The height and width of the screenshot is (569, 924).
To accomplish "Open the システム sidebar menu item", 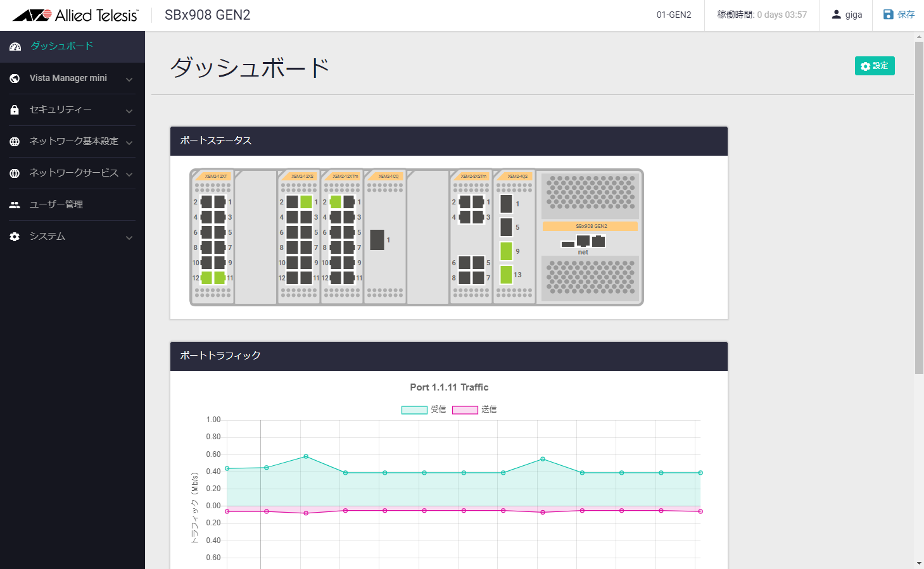I will pos(72,236).
